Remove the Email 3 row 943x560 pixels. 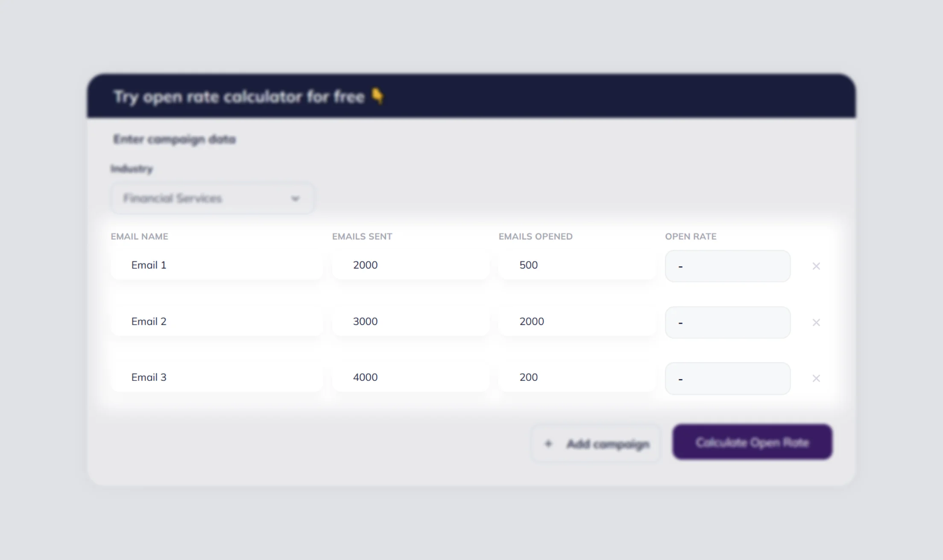click(816, 378)
